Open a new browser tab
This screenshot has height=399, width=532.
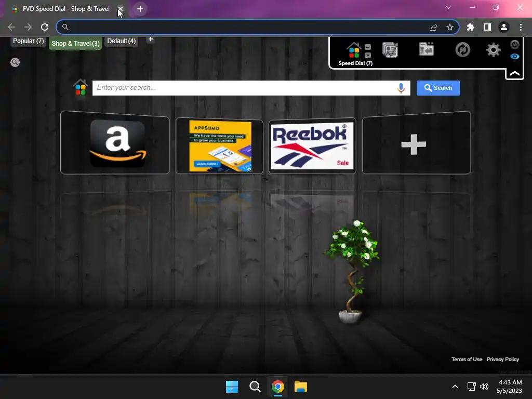140,9
